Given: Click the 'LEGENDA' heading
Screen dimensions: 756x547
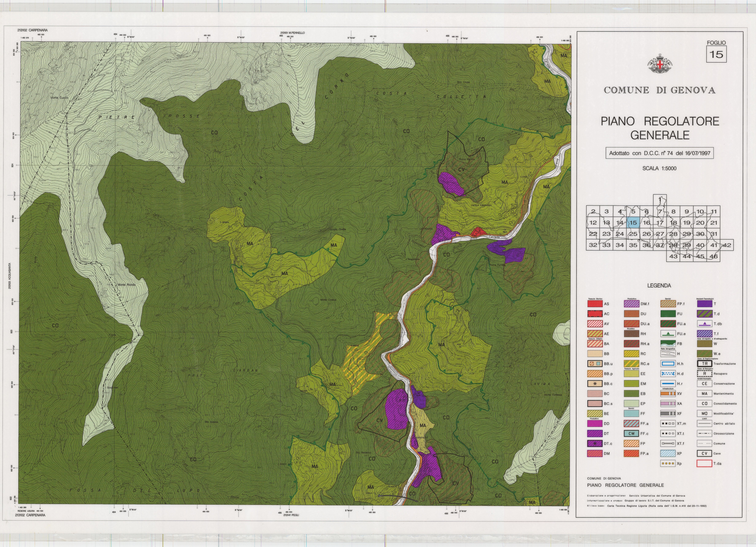Looking at the screenshot, I should [659, 286].
